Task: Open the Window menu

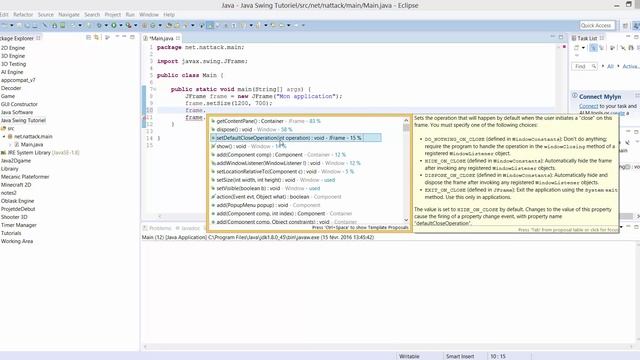Action: [x=149, y=14]
